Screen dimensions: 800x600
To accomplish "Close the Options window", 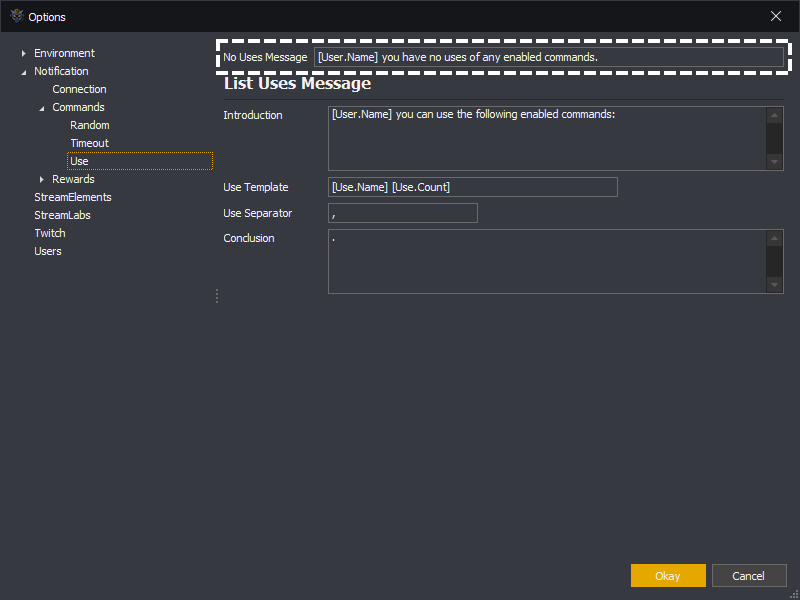I will pos(776,16).
